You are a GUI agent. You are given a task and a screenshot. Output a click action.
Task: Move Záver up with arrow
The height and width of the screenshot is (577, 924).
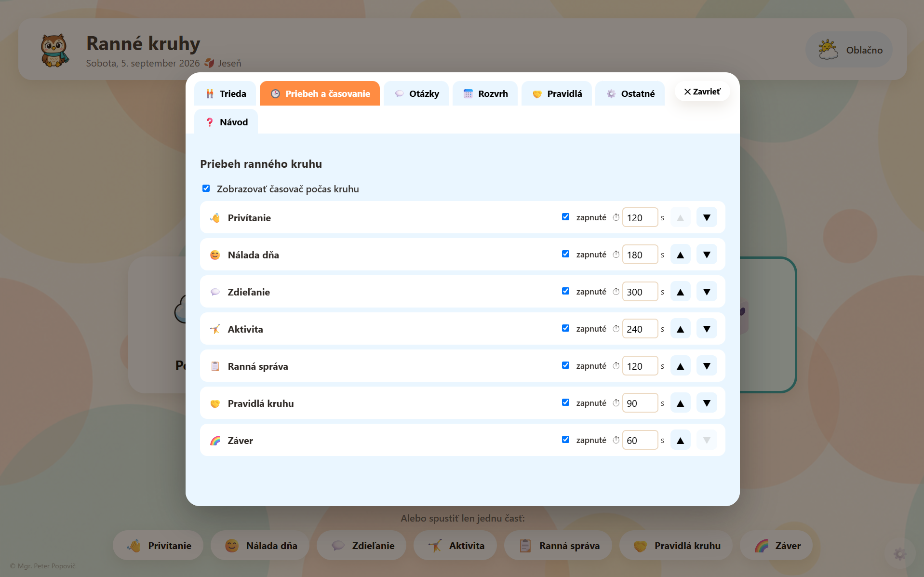coord(680,440)
